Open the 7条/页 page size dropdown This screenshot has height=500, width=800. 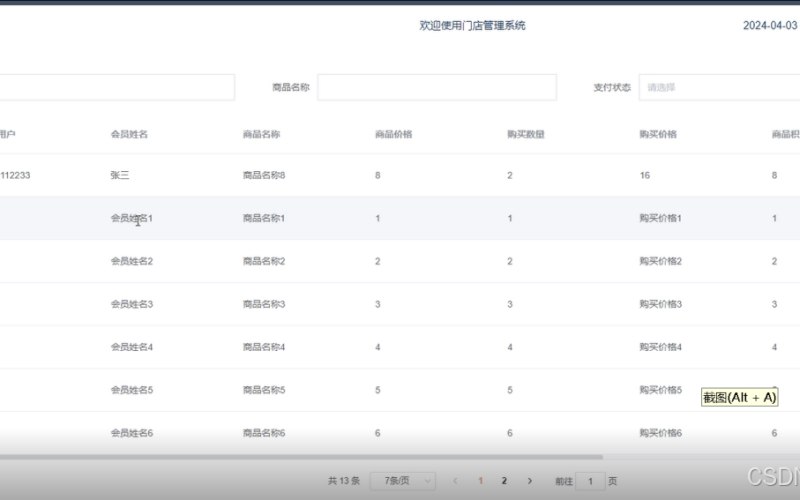pyautogui.click(x=403, y=481)
